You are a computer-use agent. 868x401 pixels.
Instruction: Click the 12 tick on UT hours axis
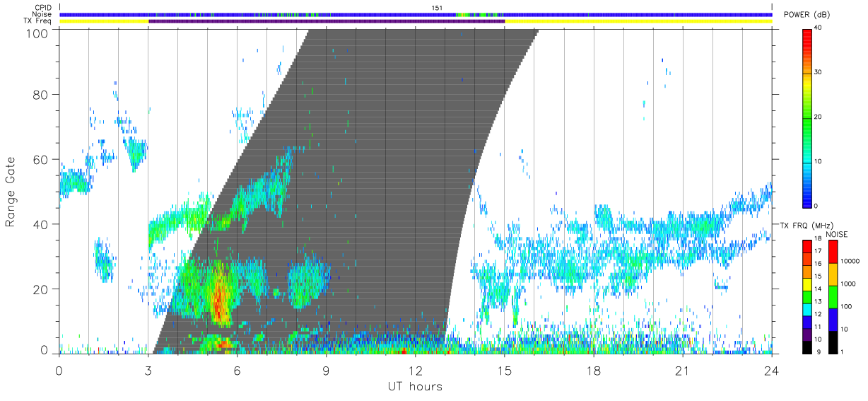coord(416,370)
